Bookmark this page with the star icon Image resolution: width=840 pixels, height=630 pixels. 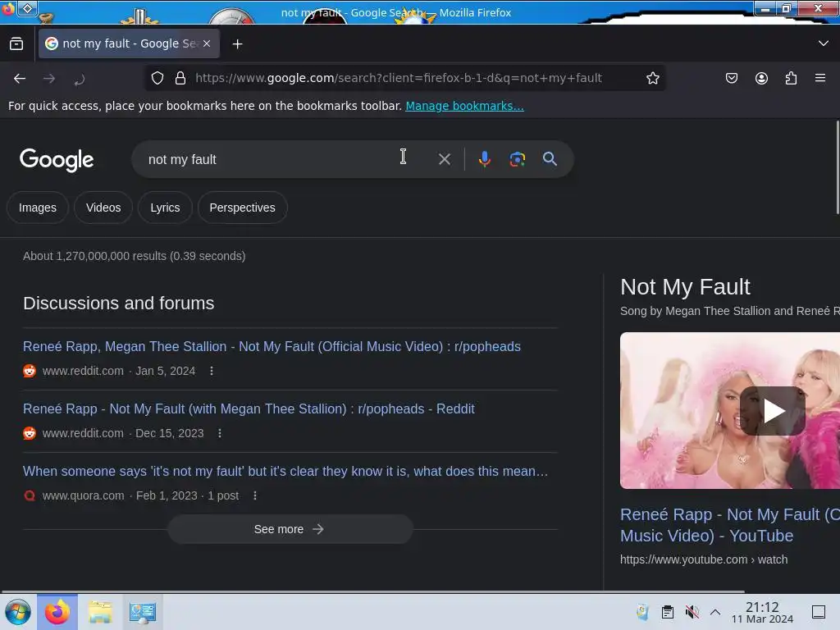point(652,78)
